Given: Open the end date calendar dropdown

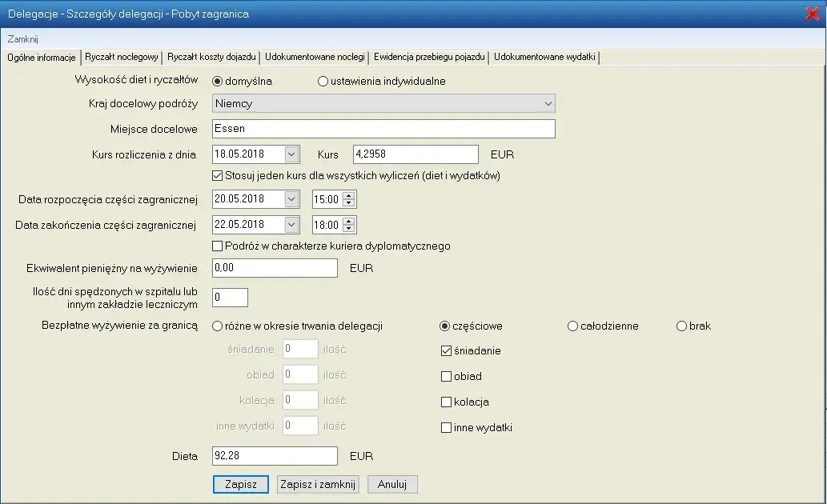Looking at the screenshot, I should 291,225.
